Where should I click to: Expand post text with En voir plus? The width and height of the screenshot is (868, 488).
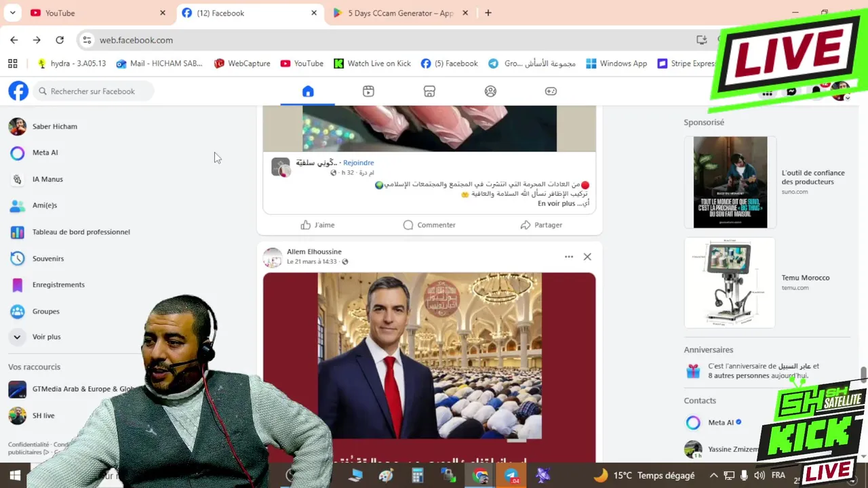click(x=556, y=203)
